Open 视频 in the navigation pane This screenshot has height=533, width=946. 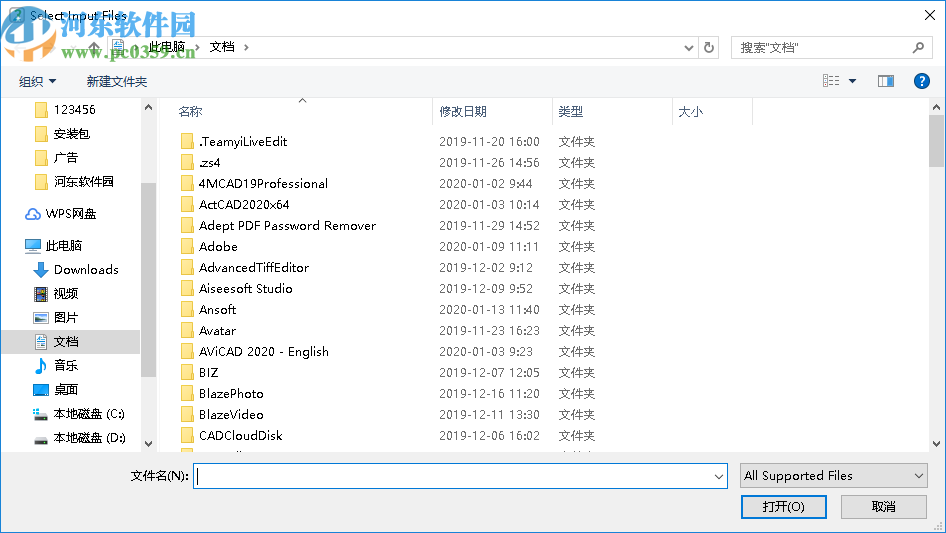tap(56, 294)
